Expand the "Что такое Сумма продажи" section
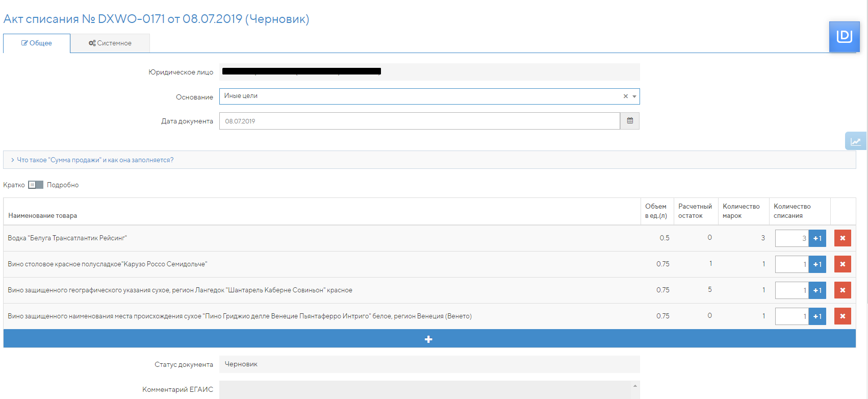The image size is (868, 399). pos(95,160)
